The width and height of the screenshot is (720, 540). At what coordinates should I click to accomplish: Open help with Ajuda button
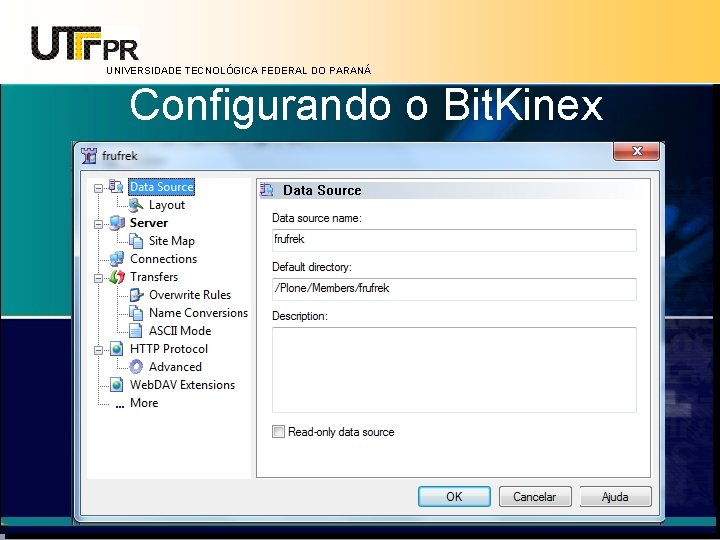click(x=615, y=497)
